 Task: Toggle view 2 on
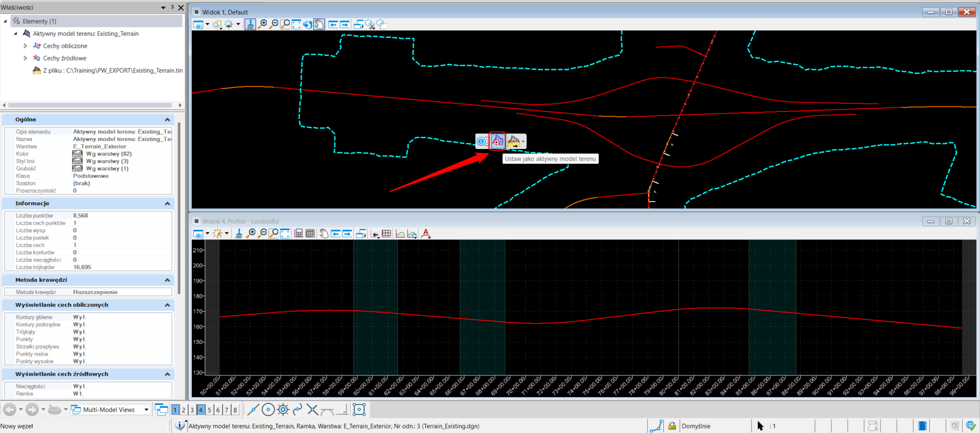tap(184, 410)
